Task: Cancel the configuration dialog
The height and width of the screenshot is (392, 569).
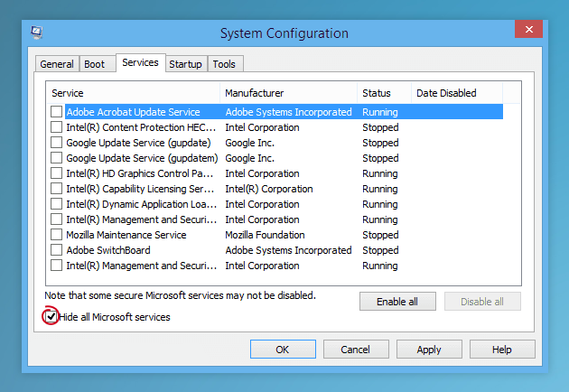Action: coord(356,350)
